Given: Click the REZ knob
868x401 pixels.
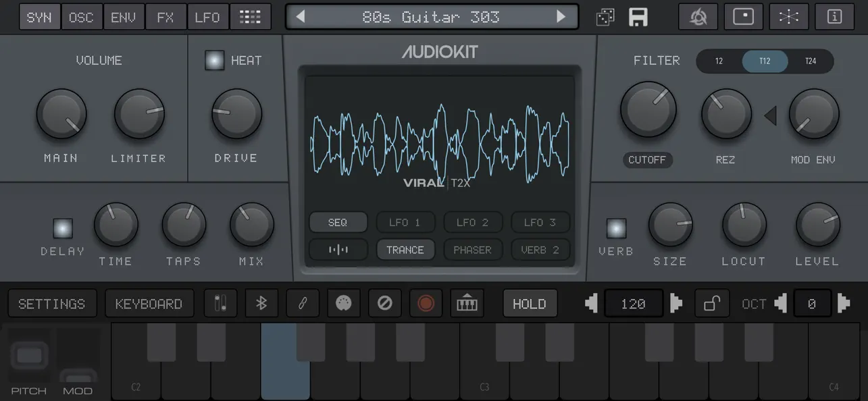Looking at the screenshot, I should click(x=727, y=114).
